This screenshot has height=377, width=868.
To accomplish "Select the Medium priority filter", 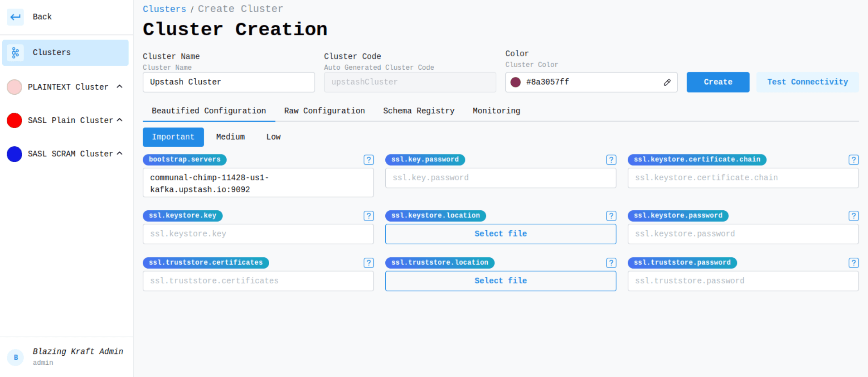I will pyautogui.click(x=230, y=137).
